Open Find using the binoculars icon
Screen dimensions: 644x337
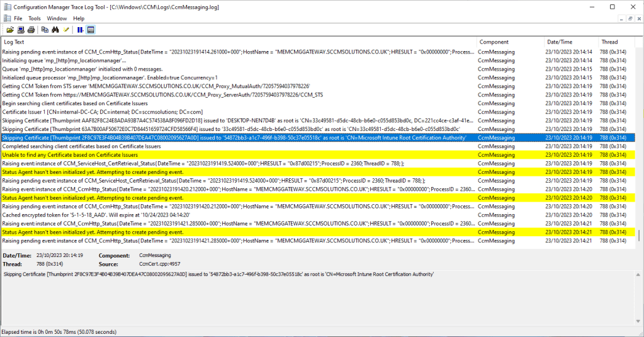click(55, 30)
